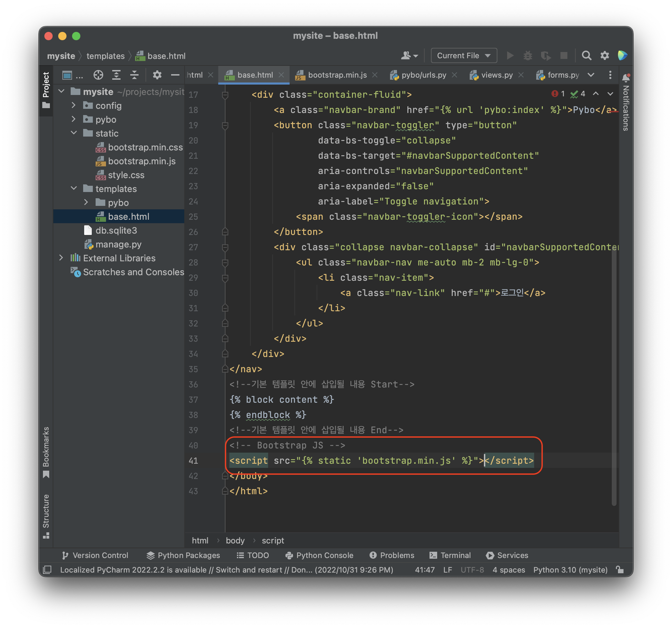Hide the Project tool window
Viewport: 672px width, 628px height.
[x=175, y=75]
